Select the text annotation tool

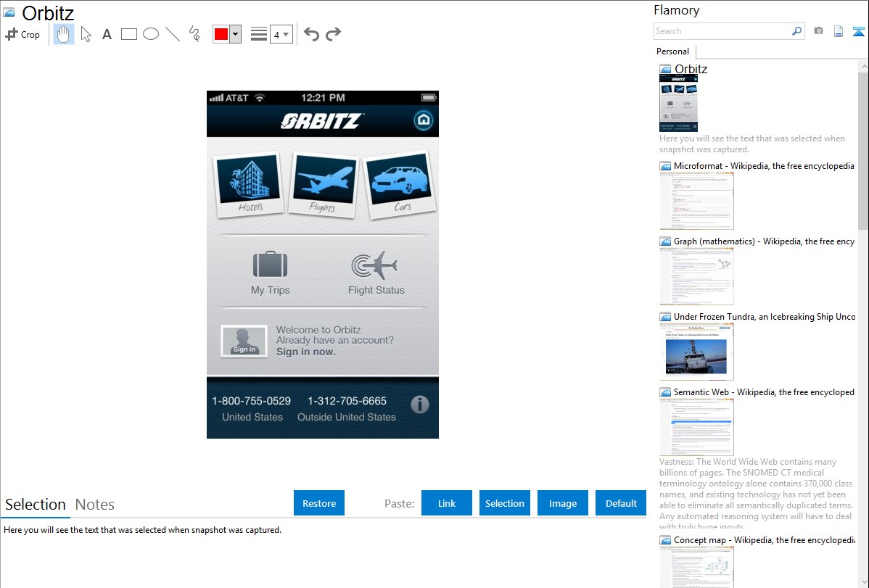[x=107, y=34]
